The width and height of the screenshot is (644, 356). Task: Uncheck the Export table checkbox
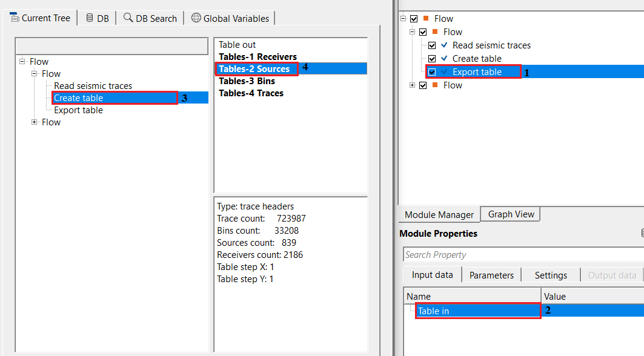point(432,71)
